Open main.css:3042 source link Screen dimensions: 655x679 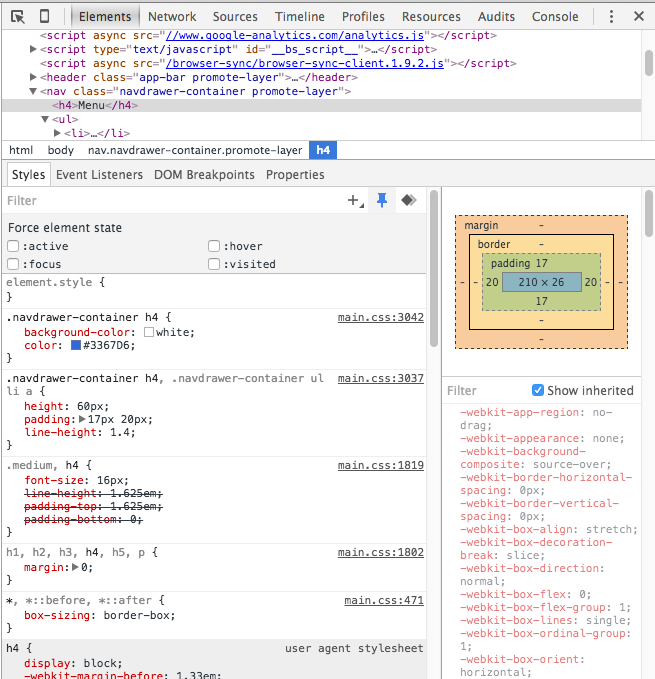(x=381, y=317)
